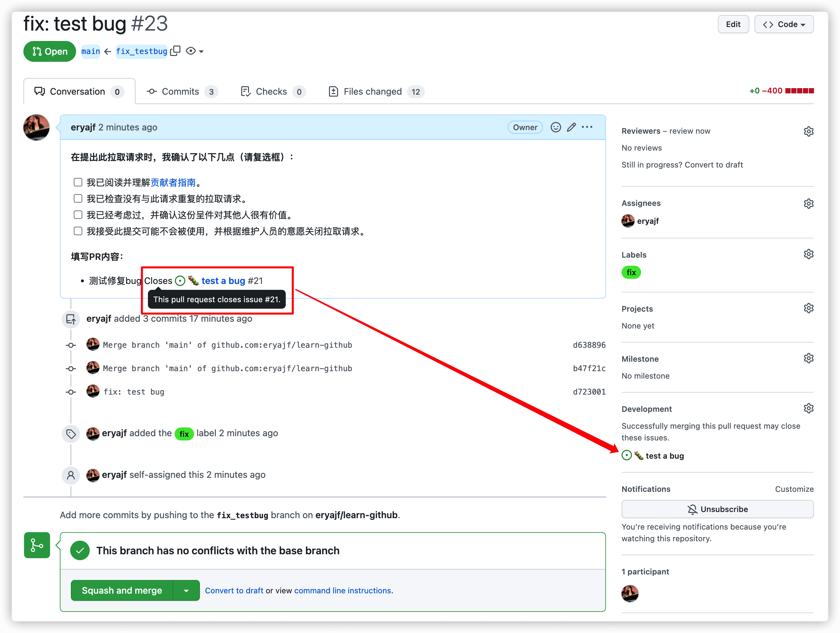The height and width of the screenshot is (633, 840).
Task: Open the command line instructions link
Action: click(343, 590)
